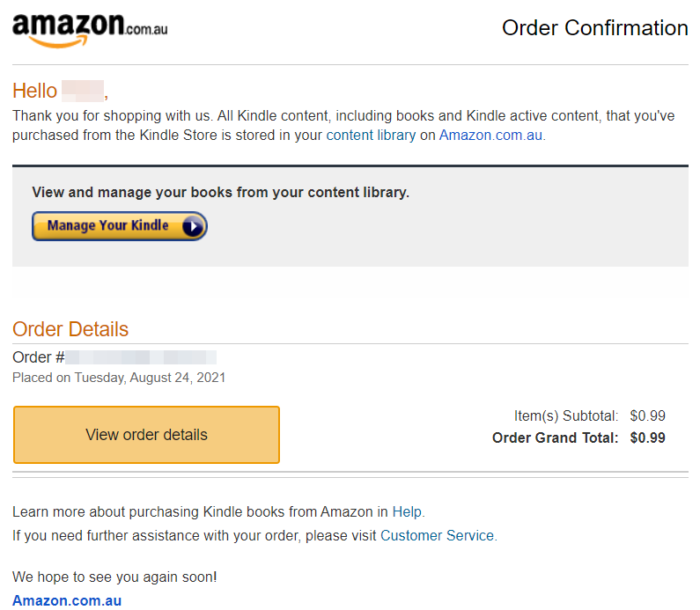Click the bold $0.99 grand total amount

(x=647, y=437)
